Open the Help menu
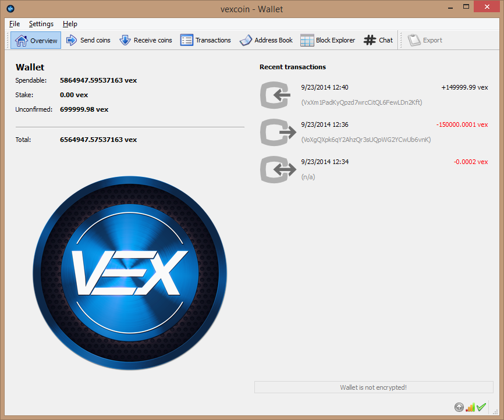Viewport: 504px width, 420px height. point(70,24)
